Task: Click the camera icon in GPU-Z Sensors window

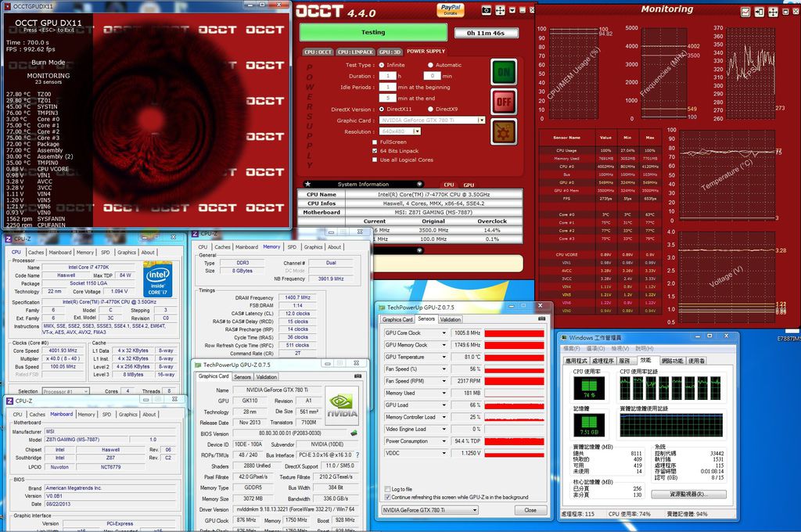Action: click(541, 319)
